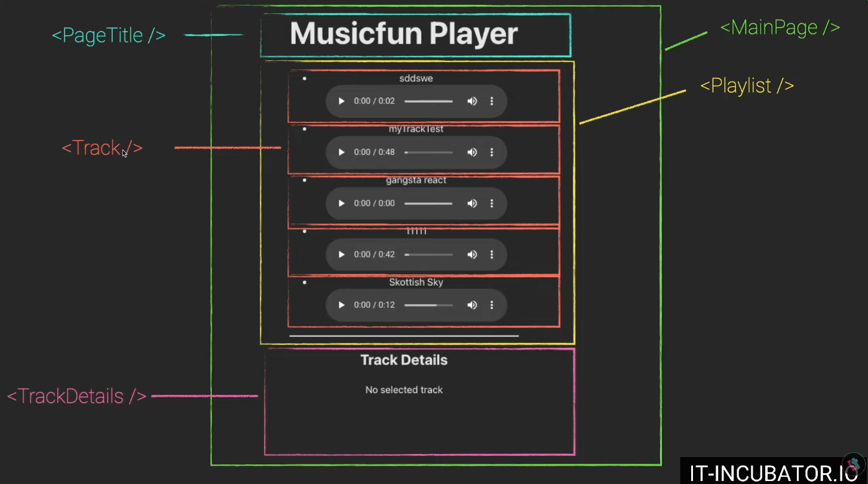Play the 11111 track
This screenshot has height=484, width=868.
[341, 255]
